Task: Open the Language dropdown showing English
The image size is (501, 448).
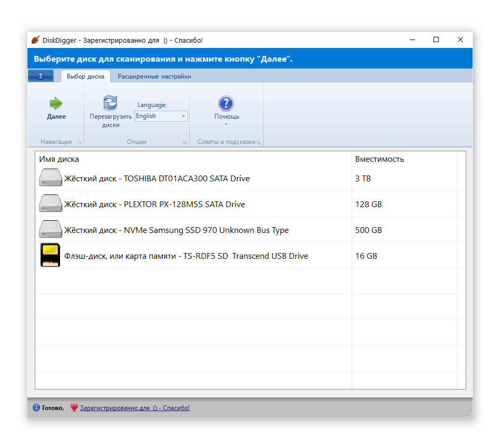Action: (x=161, y=116)
